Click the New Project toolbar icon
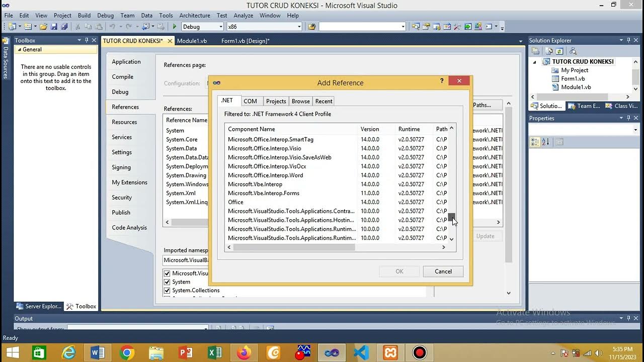 coord(12,27)
